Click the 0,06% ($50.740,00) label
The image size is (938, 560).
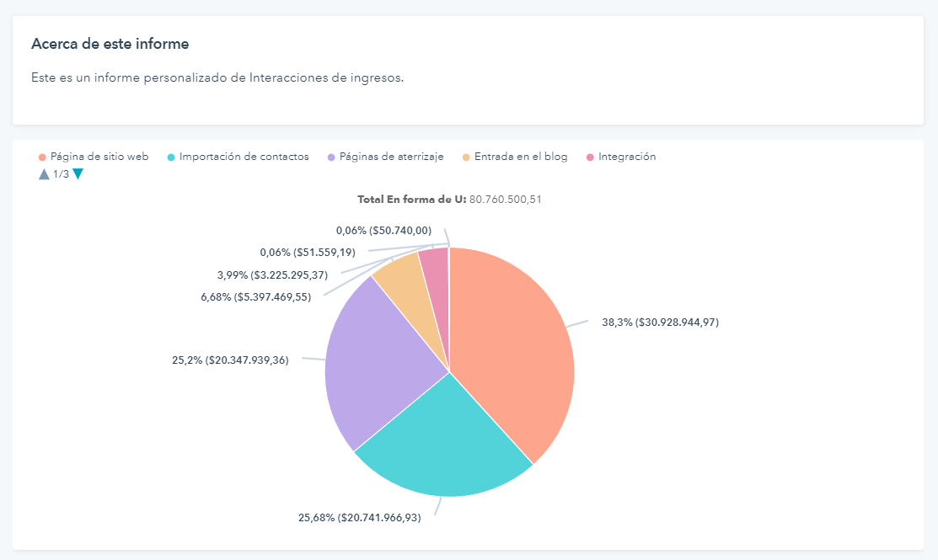click(x=383, y=230)
